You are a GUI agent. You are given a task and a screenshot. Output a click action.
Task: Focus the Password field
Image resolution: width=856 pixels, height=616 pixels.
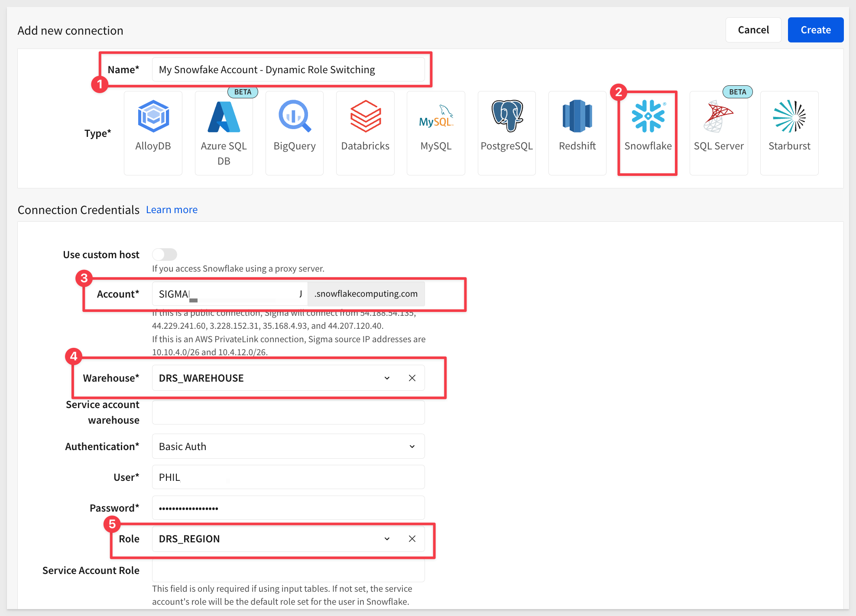click(288, 508)
